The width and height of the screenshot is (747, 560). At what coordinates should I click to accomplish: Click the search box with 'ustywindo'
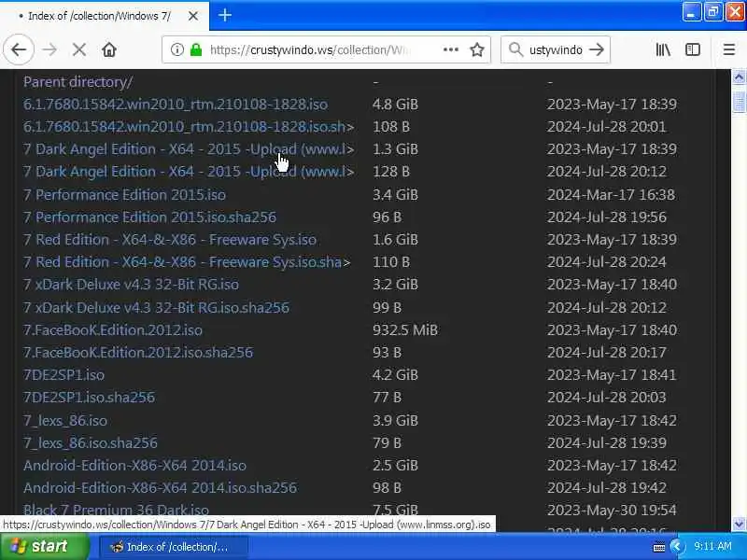[556, 49]
